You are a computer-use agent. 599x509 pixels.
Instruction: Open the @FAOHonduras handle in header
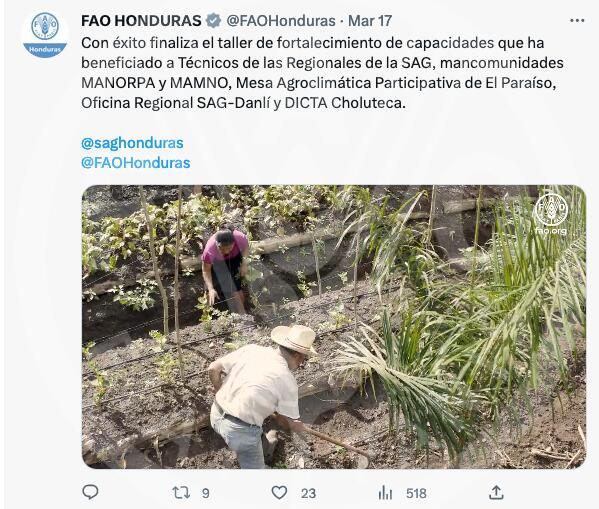click(x=281, y=21)
